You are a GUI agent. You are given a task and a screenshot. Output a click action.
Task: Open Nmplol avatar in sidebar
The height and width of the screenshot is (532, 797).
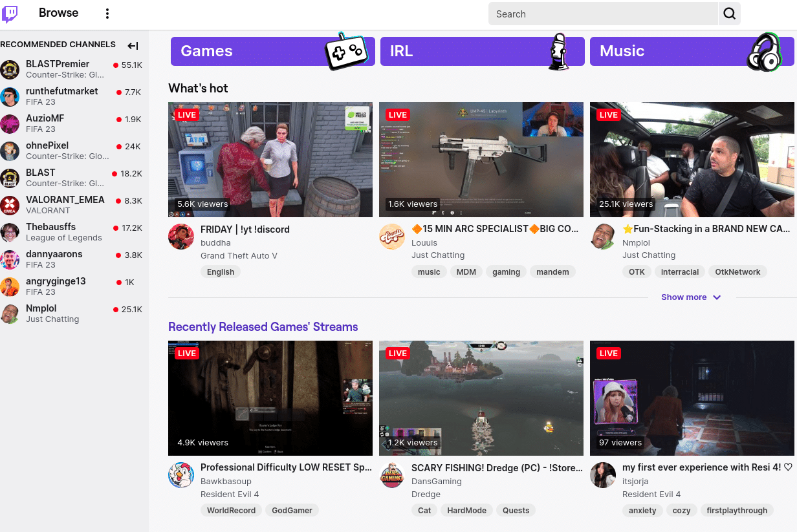click(x=10, y=314)
